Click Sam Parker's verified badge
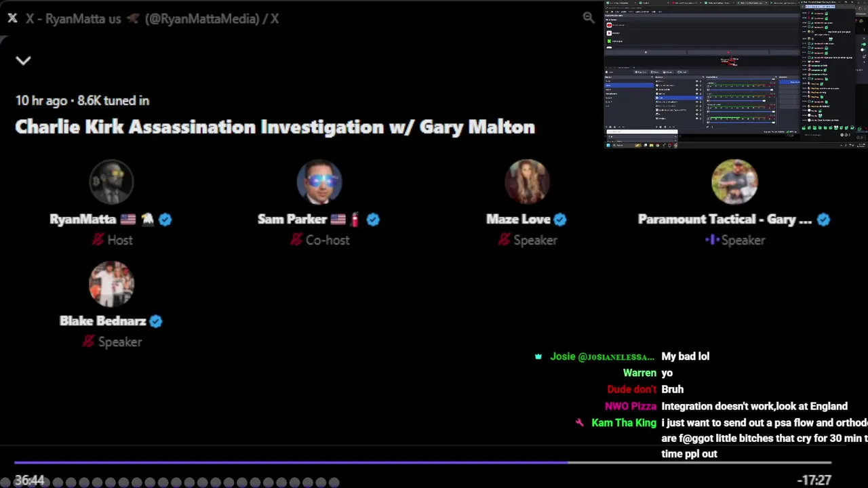868x488 pixels. pos(373,219)
